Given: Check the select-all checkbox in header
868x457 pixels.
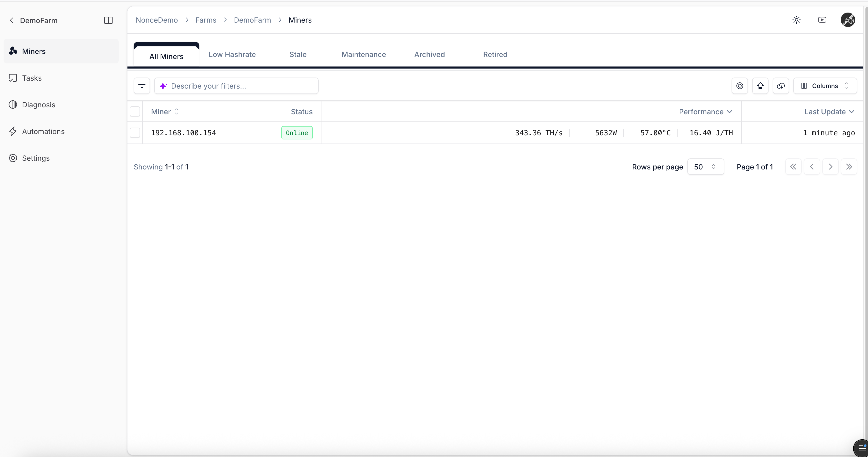Looking at the screenshot, I should [x=135, y=111].
